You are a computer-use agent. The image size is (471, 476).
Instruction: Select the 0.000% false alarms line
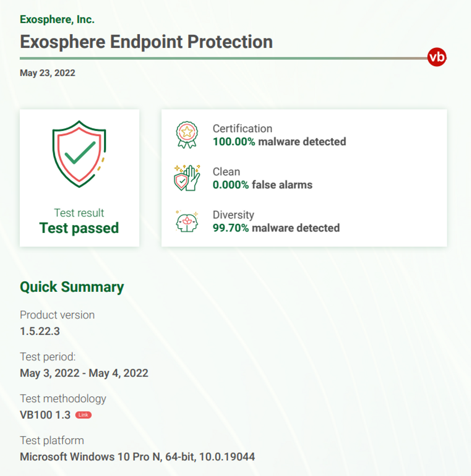click(262, 185)
